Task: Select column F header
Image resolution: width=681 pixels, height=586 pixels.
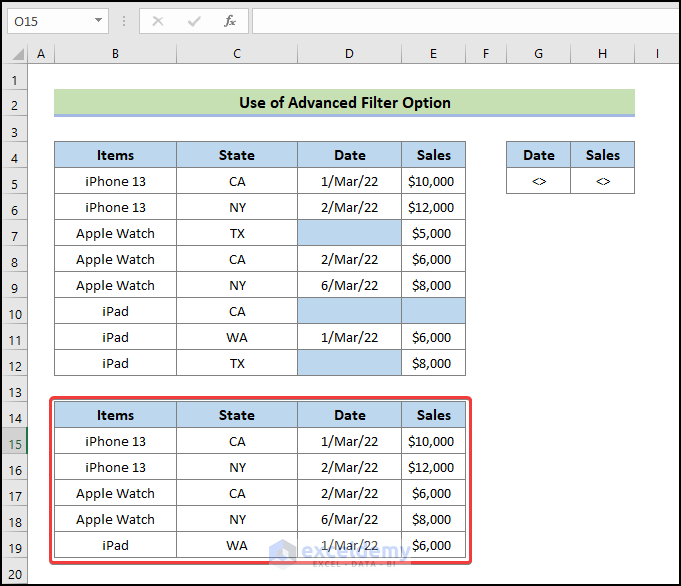Action: [x=486, y=54]
